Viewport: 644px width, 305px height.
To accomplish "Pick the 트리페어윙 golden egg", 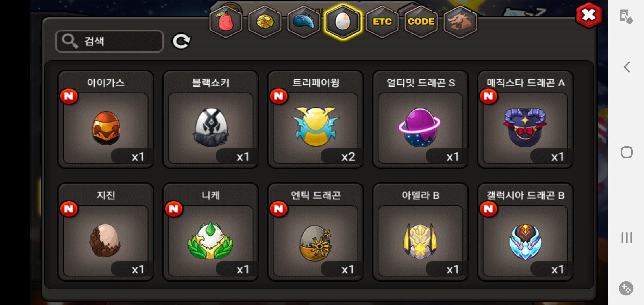I will click(316, 119).
